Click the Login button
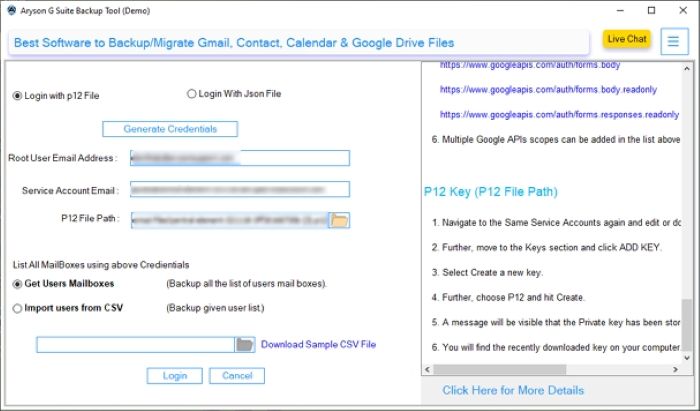This screenshot has height=411, width=700. (x=175, y=376)
